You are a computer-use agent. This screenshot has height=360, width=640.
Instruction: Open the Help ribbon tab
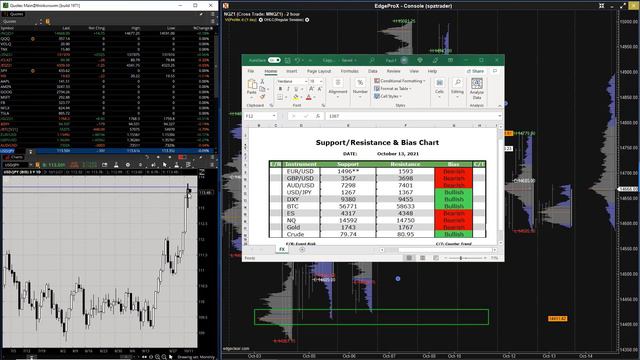coord(432,71)
